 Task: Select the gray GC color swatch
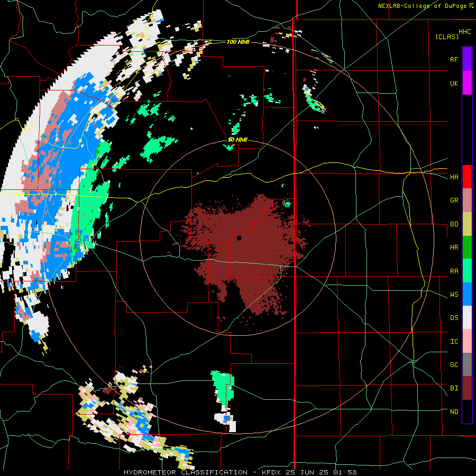(x=467, y=364)
